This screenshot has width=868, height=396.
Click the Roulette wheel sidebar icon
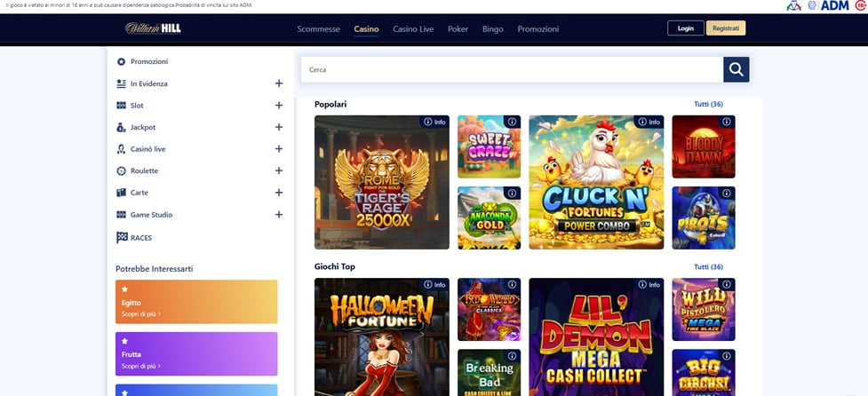click(121, 170)
